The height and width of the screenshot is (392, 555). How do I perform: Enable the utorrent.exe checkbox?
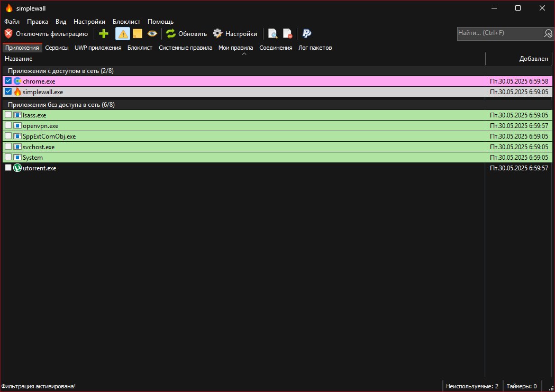(x=8, y=168)
